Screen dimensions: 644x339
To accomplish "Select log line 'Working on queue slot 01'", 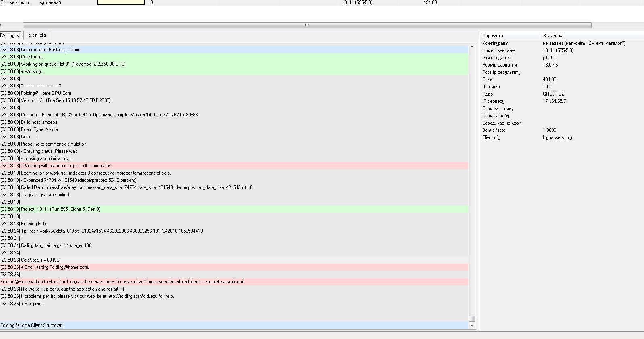I will [x=234, y=64].
